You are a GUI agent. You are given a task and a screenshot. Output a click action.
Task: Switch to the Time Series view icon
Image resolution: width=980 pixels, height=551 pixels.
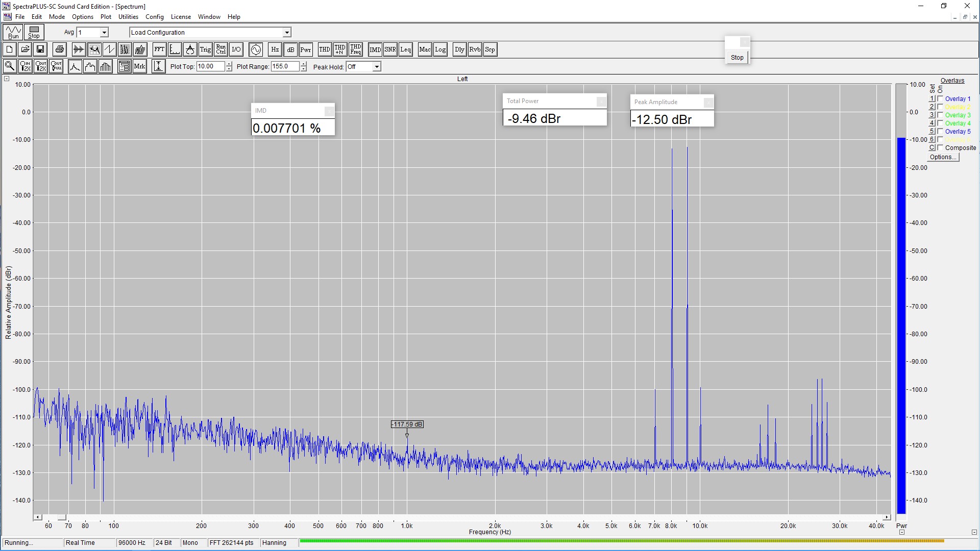79,49
